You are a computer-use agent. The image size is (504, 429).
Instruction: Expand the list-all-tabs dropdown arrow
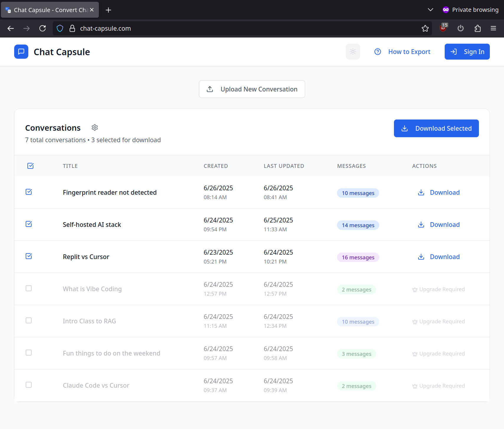431,10
